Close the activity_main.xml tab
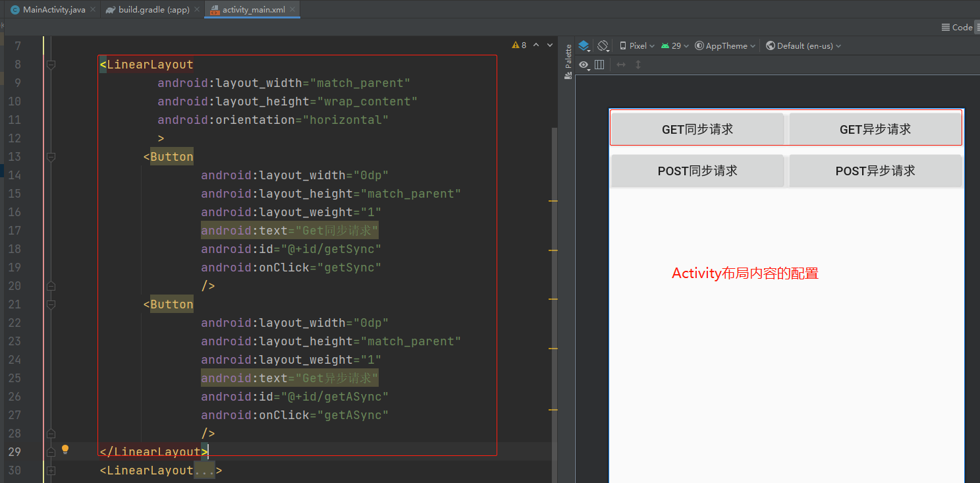The width and height of the screenshot is (980, 483). point(292,10)
